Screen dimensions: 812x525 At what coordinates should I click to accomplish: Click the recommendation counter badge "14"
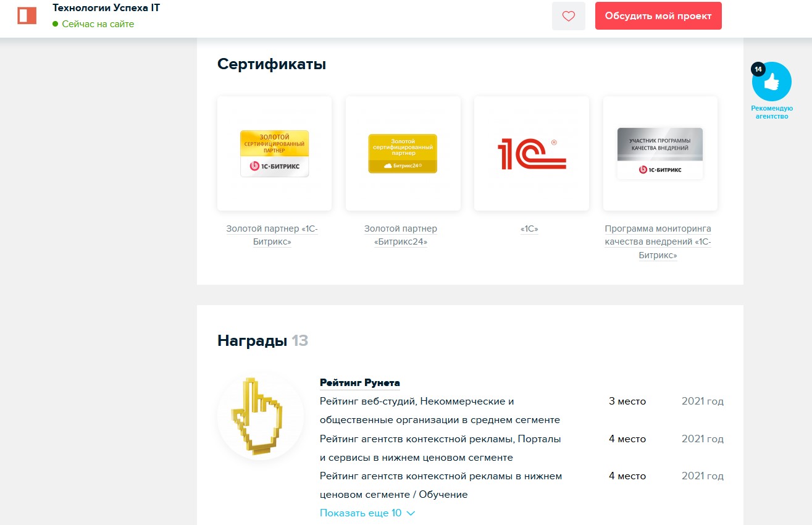point(758,69)
